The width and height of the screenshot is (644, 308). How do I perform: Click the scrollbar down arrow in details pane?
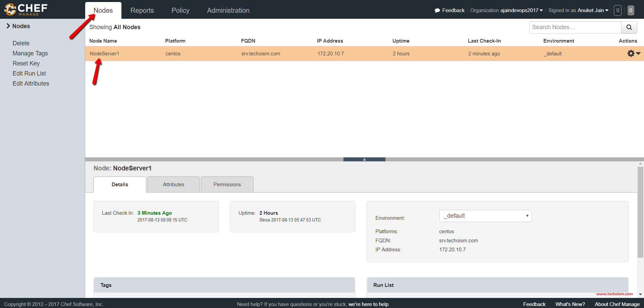point(640,295)
